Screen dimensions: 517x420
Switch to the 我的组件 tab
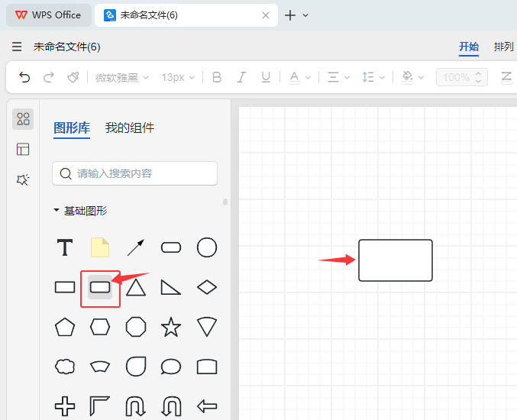(x=130, y=128)
